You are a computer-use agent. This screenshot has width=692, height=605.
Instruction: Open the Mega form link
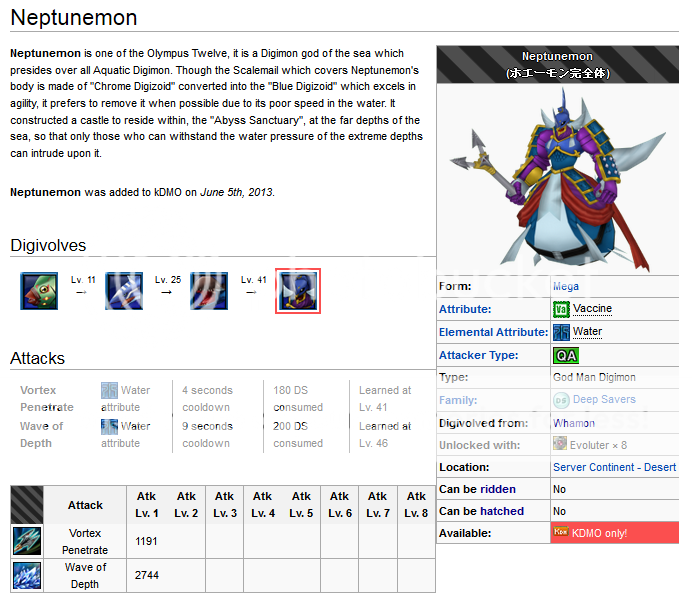[x=566, y=287]
